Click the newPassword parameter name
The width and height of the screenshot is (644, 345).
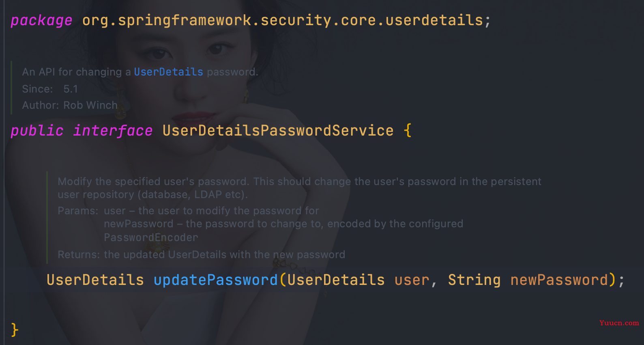pyautogui.click(x=559, y=280)
